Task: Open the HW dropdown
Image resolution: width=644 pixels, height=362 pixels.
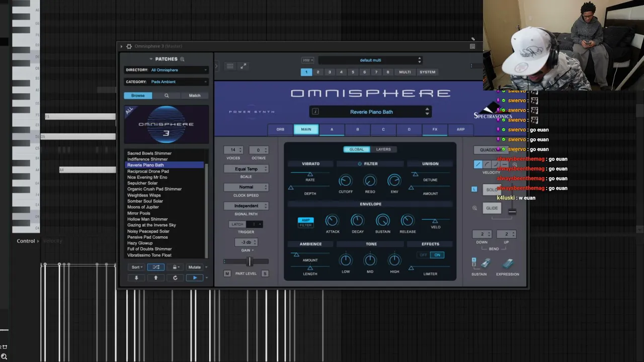Action: click(x=307, y=60)
